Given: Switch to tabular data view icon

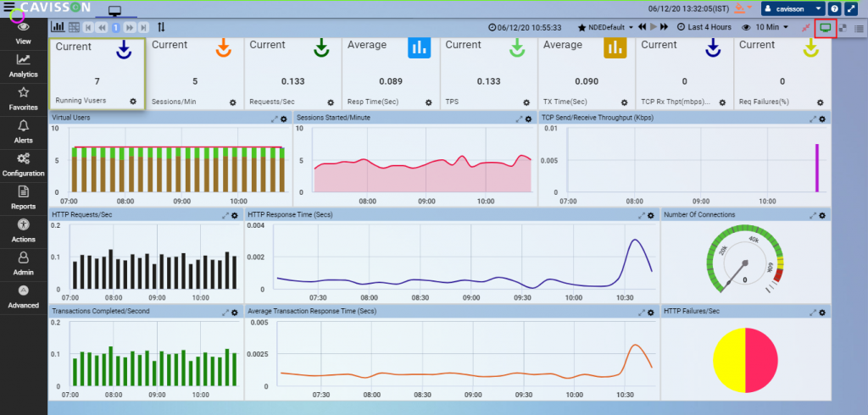Looking at the screenshot, I should (74, 27).
